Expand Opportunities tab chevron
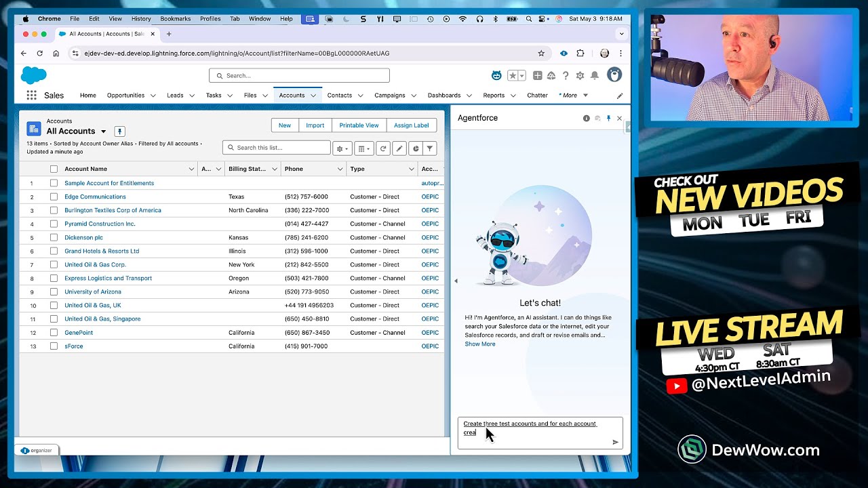 (x=153, y=96)
